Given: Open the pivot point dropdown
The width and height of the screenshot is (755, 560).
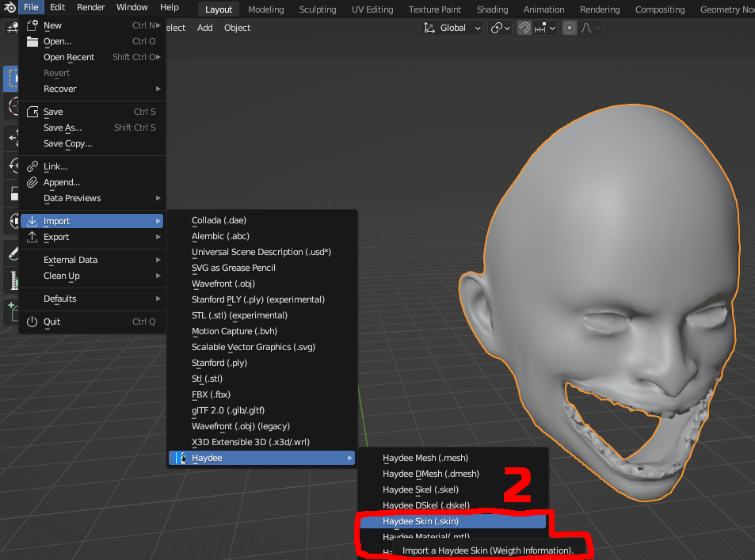Looking at the screenshot, I should pyautogui.click(x=500, y=28).
